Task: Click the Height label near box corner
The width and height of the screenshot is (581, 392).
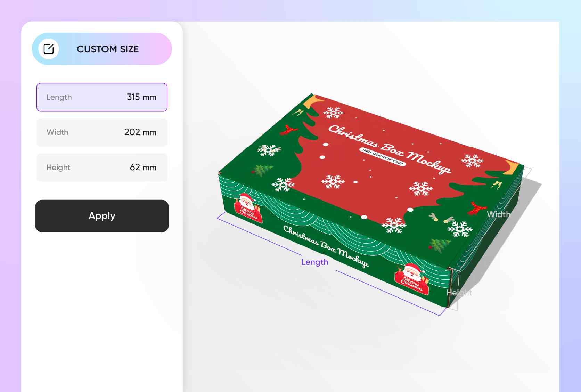Action: (x=459, y=293)
